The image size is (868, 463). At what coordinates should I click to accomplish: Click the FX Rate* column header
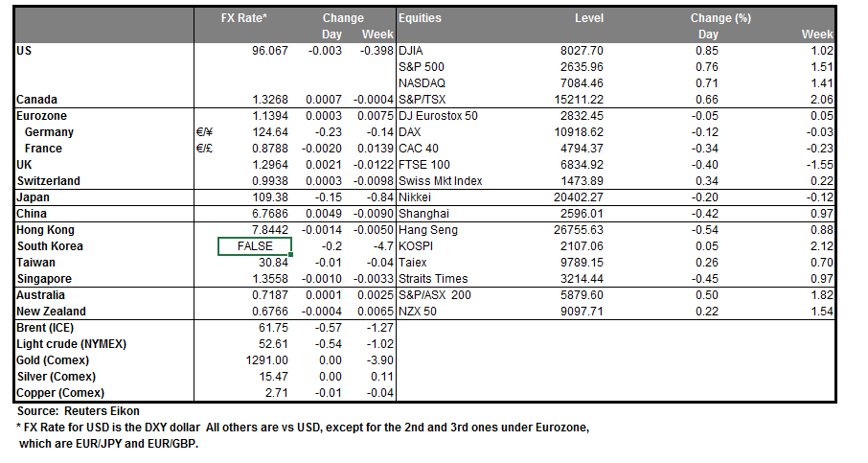(x=243, y=18)
